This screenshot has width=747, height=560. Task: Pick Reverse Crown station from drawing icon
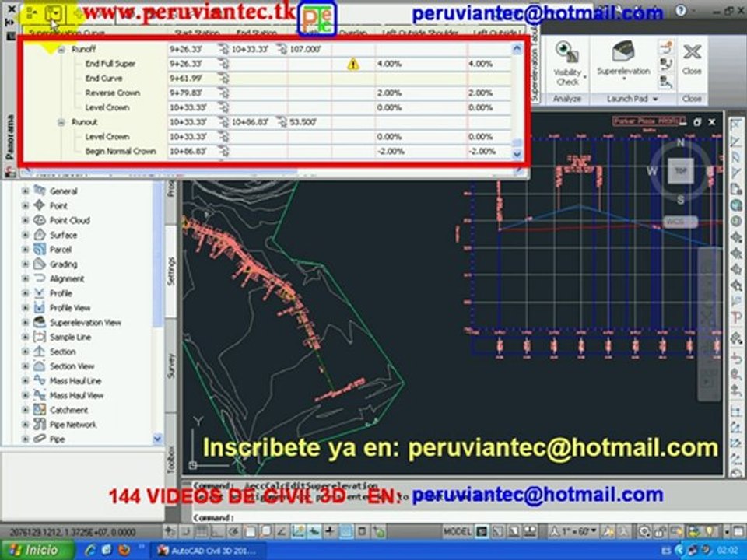(223, 93)
